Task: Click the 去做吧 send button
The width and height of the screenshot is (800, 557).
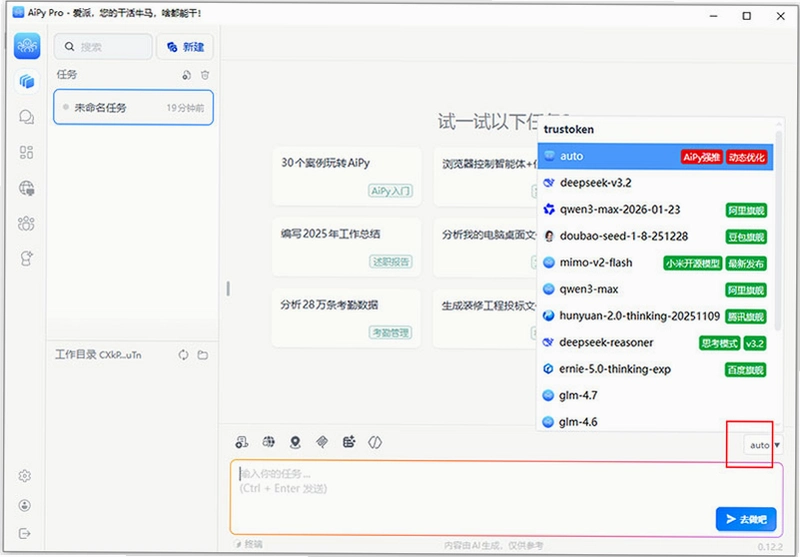Action: coord(746,519)
